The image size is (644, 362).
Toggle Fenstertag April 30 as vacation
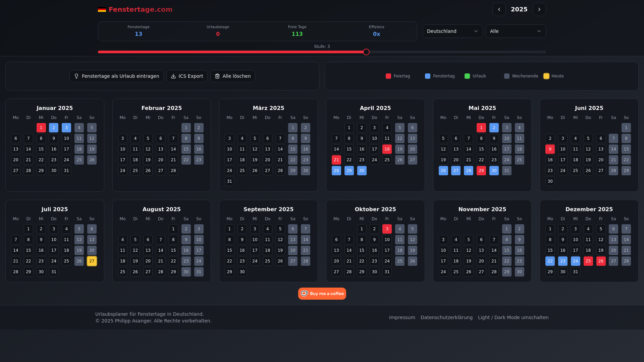[362, 171]
